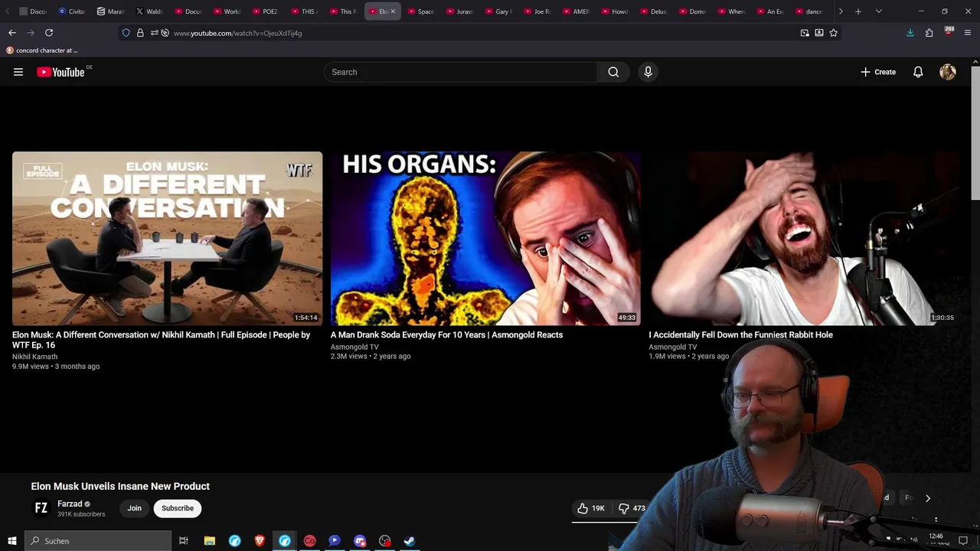Click the uBlock icon with 203 badge

coord(949,32)
